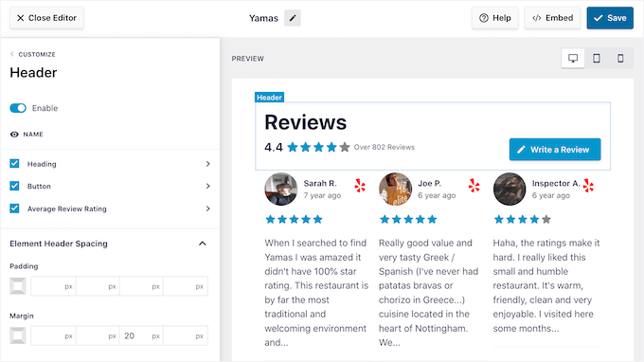Click Sarah R.'s five-star rating
This screenshot has width=644, height=362.
[294, 220]
